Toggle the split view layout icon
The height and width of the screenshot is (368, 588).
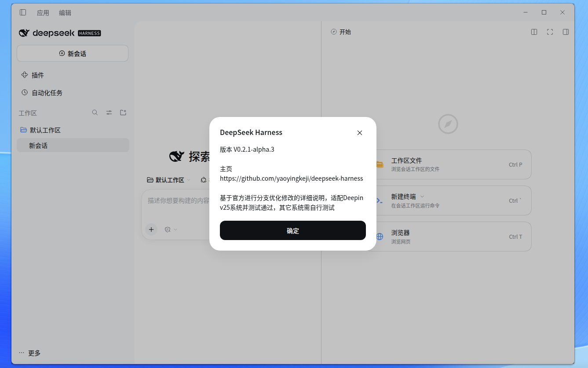(x=534, y=32)
